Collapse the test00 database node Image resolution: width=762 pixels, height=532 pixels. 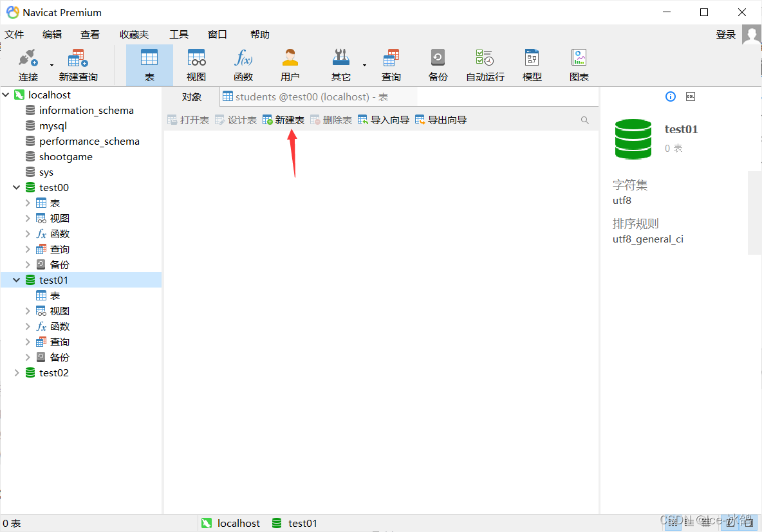pos(17,188)
